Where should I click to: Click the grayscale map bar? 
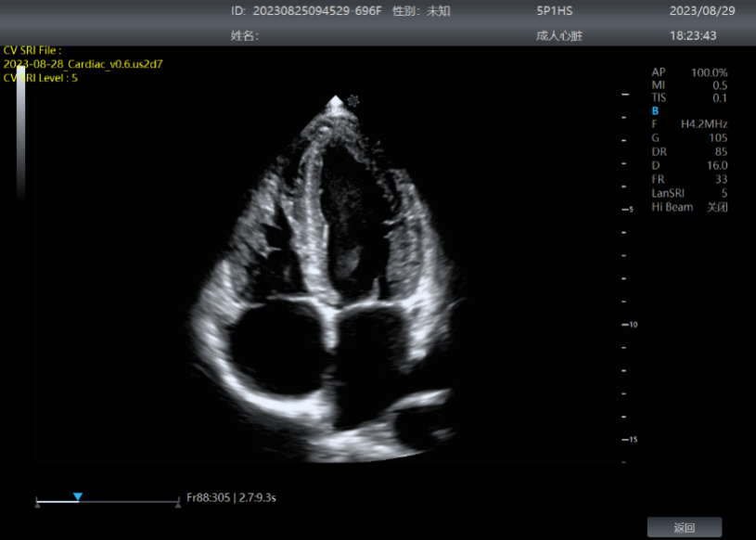[x=20, y=133]
